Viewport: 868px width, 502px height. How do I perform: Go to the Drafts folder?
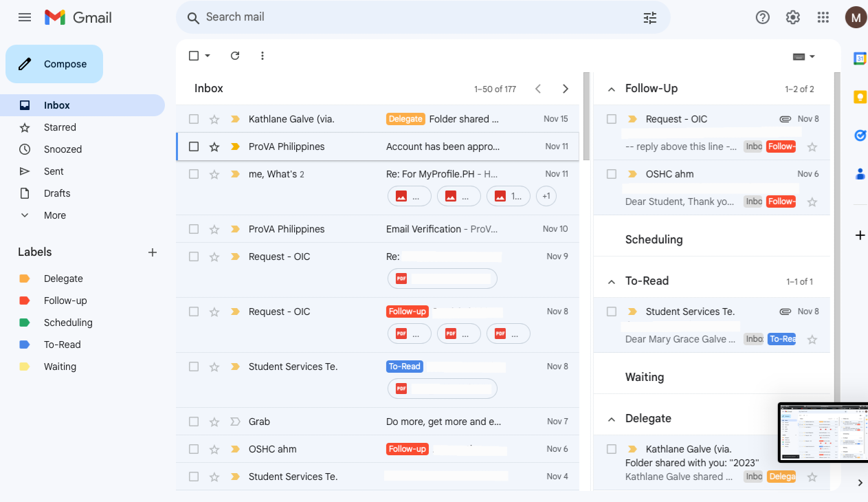pyautogui.click(x=57, y=193)
